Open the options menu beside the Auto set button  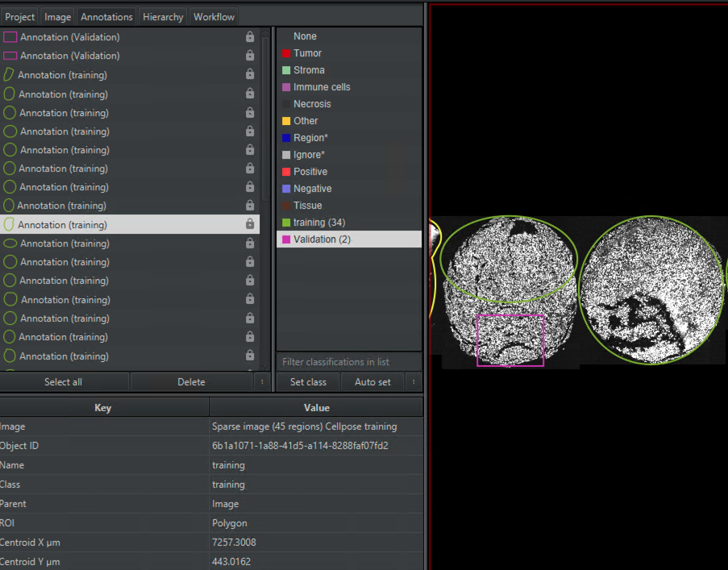pyautogui.click(x=413, y=381)
